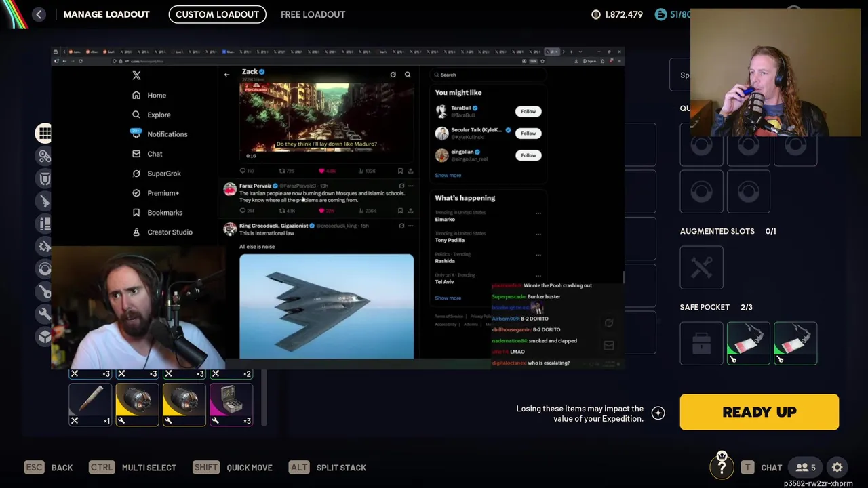The width and height of the screenshot is (868, 488).
Task: Select the gear parts category icon
Action: pos(44,246)
